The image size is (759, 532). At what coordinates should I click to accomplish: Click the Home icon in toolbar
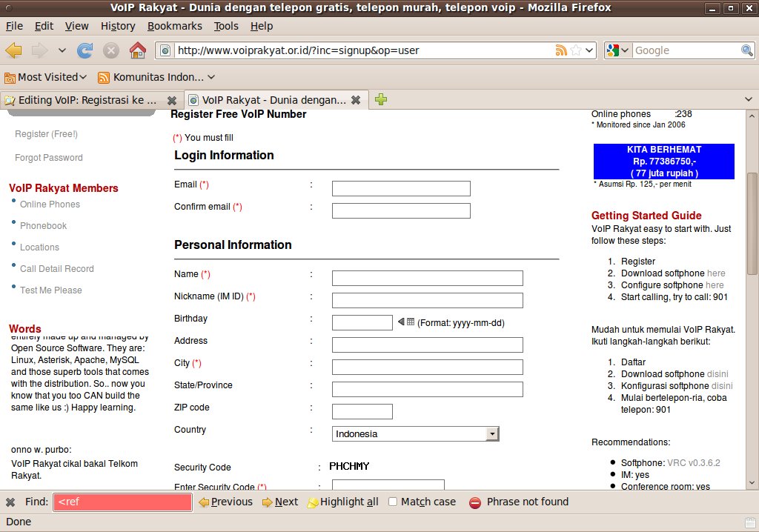click(137, 50)
